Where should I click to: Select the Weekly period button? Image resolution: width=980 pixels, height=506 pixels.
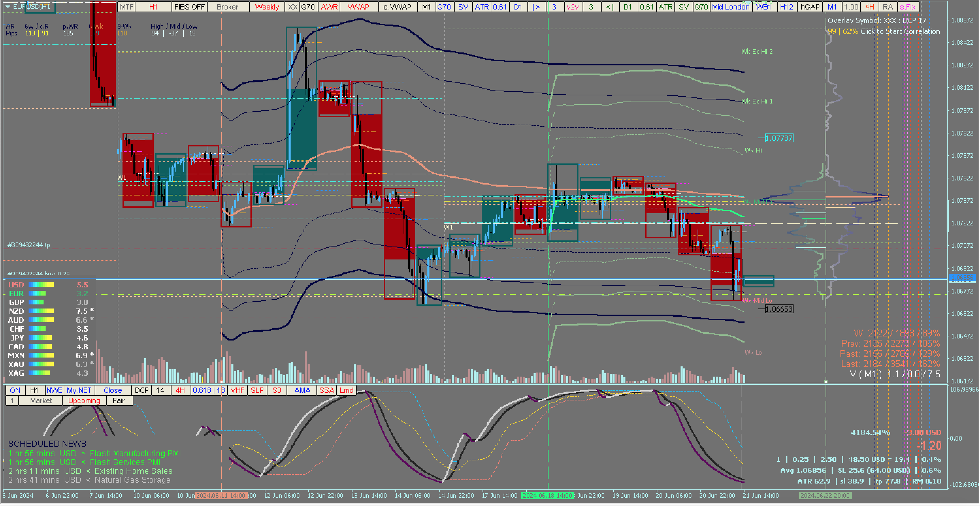point(267,7)
